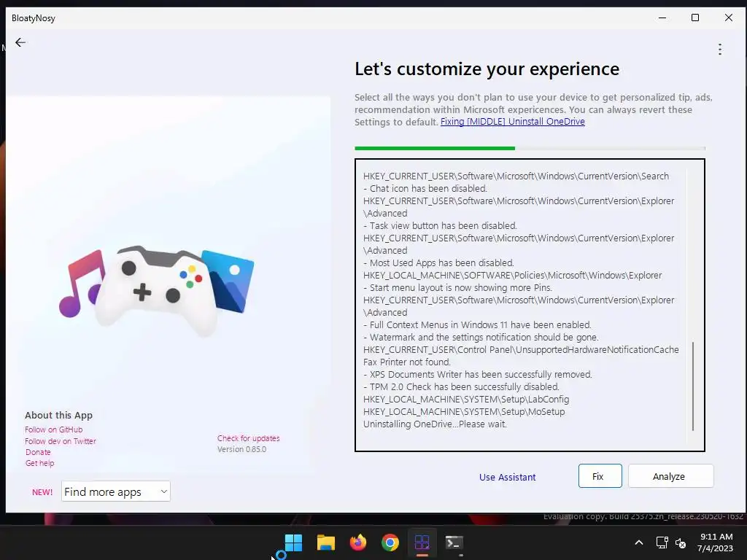Click HKEY_LOCAL_MACHINE\SYSTEM\Setup\MoSetup line
This screenshot has width=747, height=560.
[464, 411]
